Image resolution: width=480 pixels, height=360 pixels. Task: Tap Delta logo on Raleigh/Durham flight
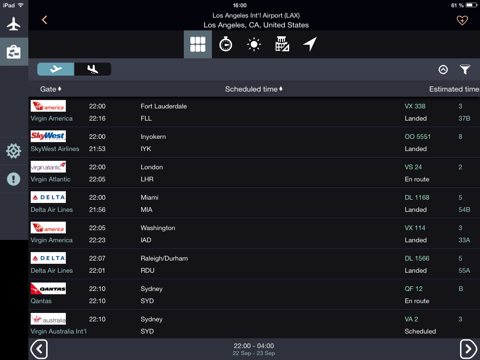(48, 258)
